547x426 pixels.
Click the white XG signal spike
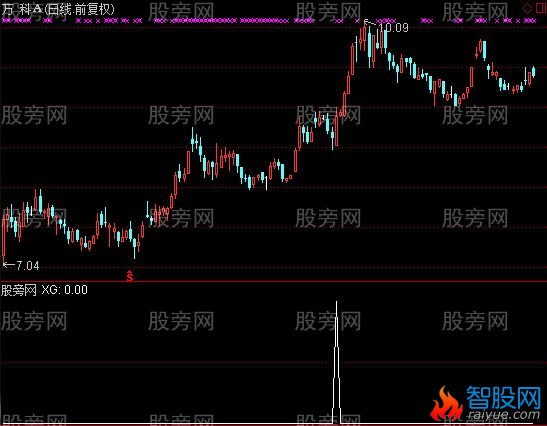click(336, 362)
